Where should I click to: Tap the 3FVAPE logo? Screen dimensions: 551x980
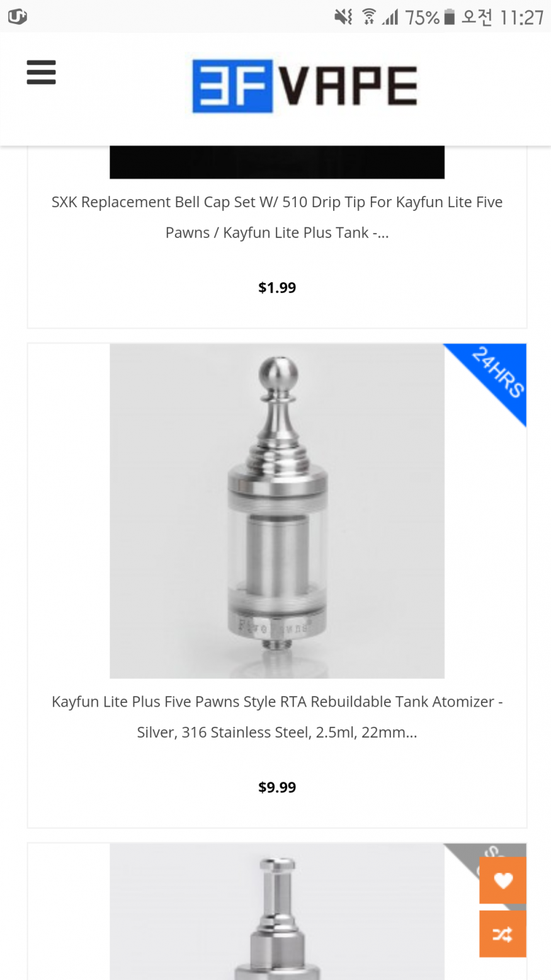coord(305,86)
